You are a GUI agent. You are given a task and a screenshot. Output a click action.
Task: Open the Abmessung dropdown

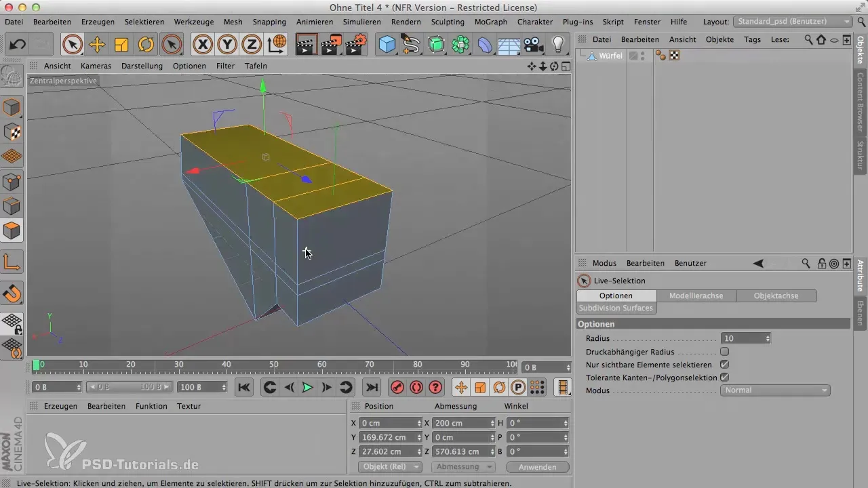click(x=463, y=467)
